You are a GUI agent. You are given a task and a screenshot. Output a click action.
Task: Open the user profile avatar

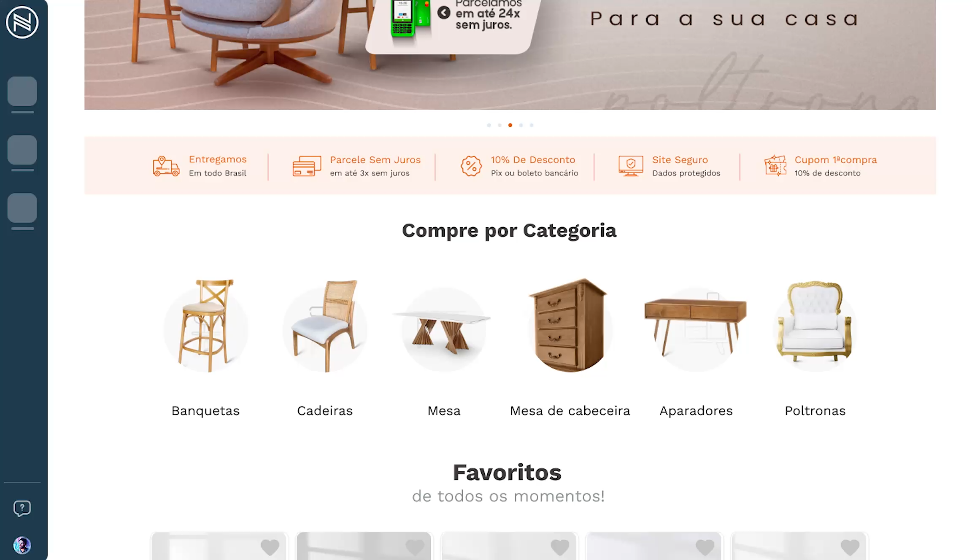point(22,545)
